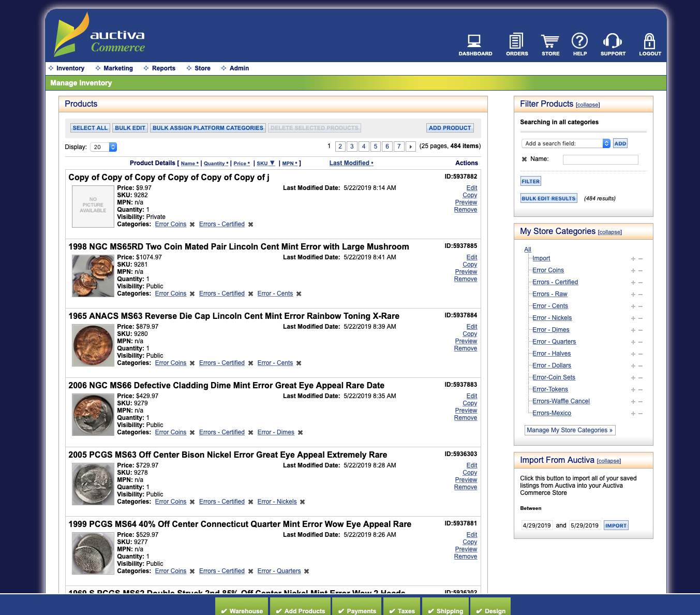Open the Design bottom tab

tap(490, 607)
